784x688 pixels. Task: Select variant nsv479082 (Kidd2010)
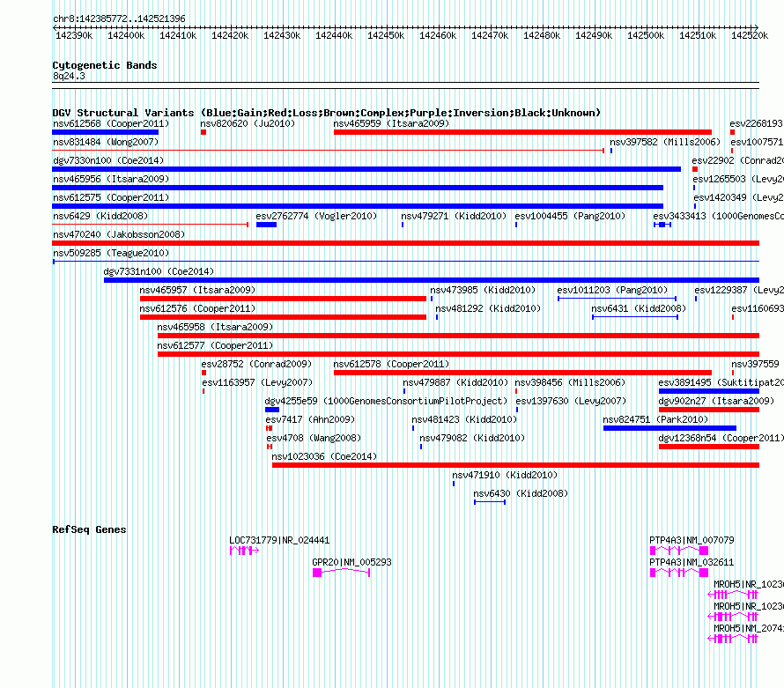pyautogui.click(x=472, y=438)
